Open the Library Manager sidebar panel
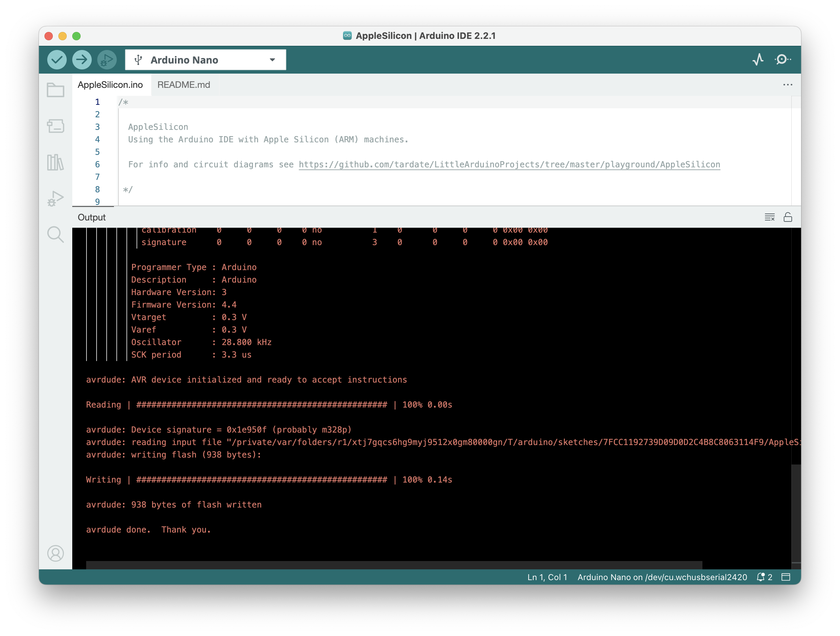This screenshot has height=636, width=840. coord(56,162)
